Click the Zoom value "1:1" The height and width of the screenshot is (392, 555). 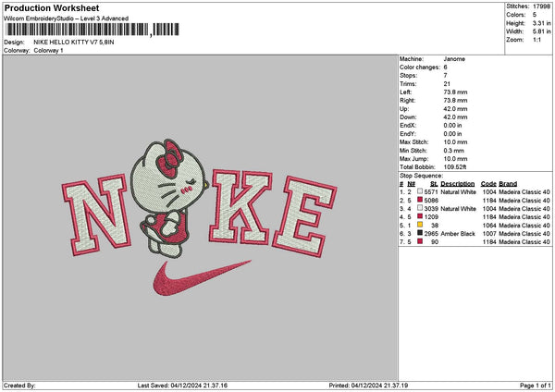[x=536, y=40]
